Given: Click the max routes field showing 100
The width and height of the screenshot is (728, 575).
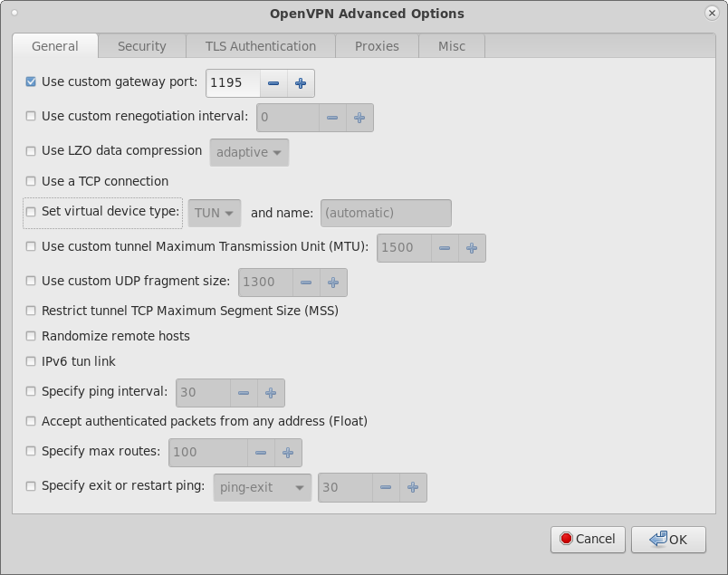Looking at the screenshot, I should (208, 453).
